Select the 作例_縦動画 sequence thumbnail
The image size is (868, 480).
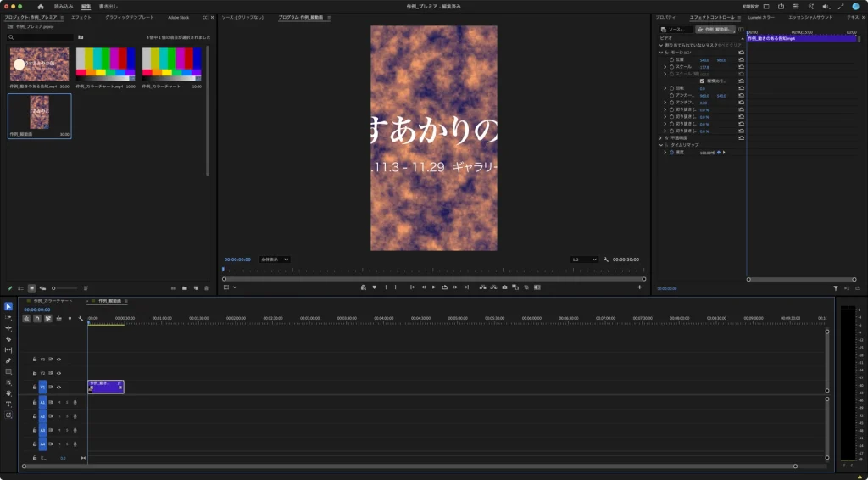pos(39,113)
